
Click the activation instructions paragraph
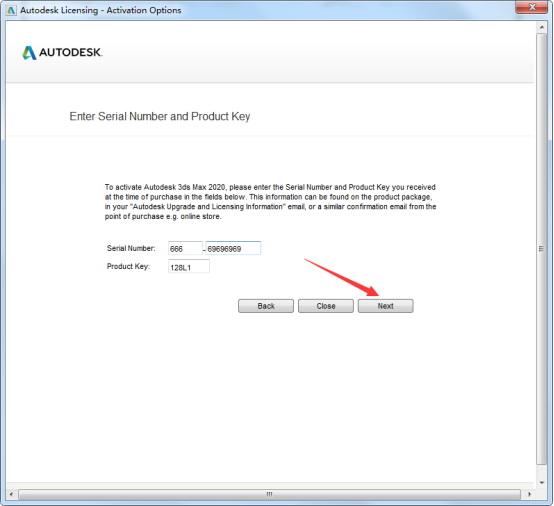tap(270, 202)
